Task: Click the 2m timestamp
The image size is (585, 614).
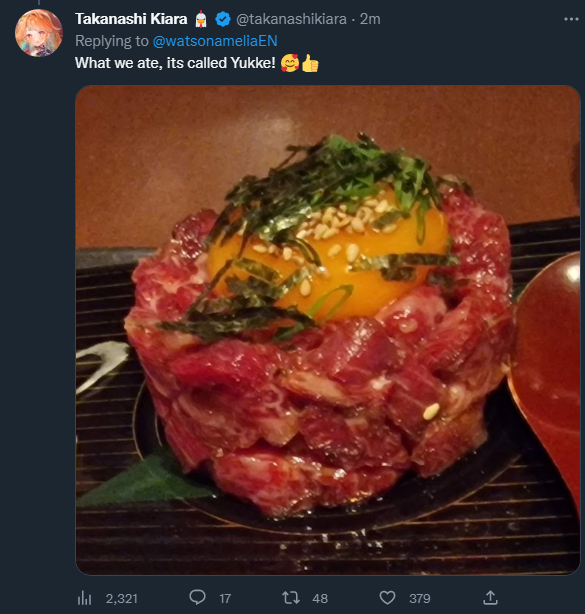Action: click(x=370, y=19)
